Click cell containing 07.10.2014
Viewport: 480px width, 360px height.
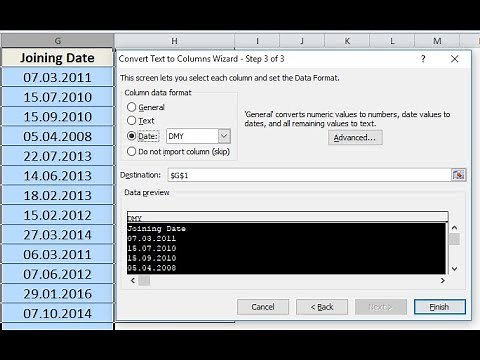pos(57,313)
